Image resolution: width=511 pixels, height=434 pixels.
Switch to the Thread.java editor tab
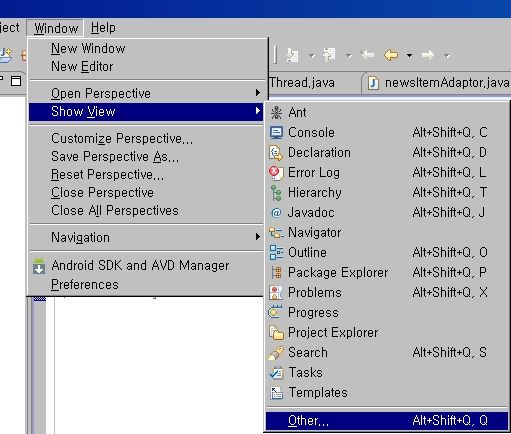point(302,83)
